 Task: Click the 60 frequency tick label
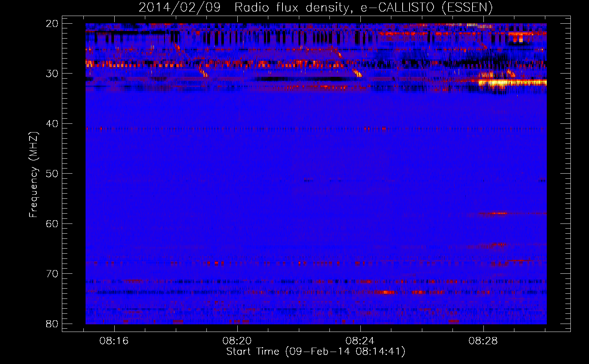pos(52,223)
